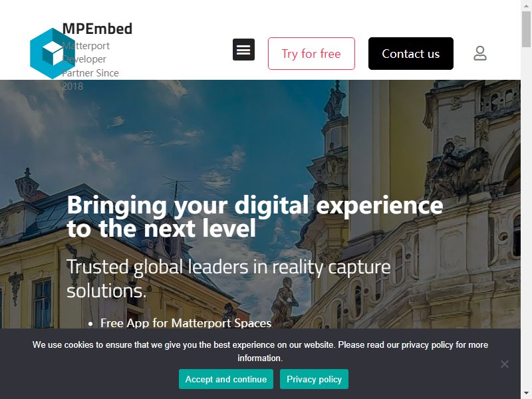532x399 pixels.
Task: Select Free App for Matterport Spaces item
Action: [186, 323]
